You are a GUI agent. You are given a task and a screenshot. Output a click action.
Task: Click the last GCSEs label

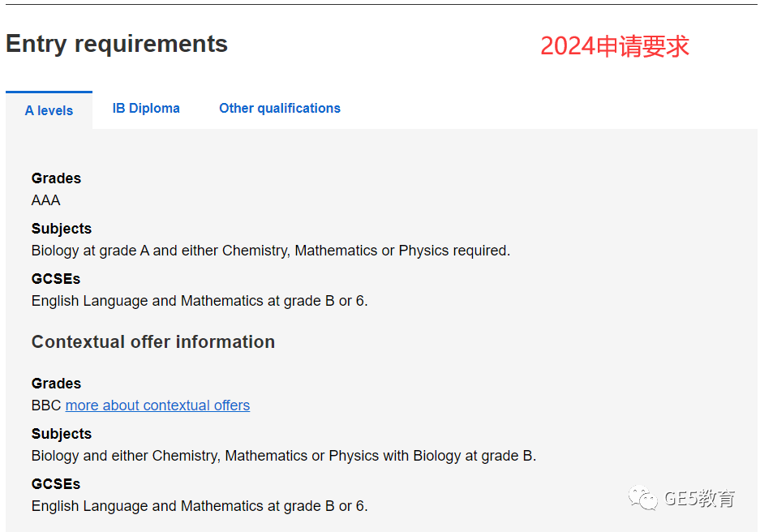click(x=56, y=484)
